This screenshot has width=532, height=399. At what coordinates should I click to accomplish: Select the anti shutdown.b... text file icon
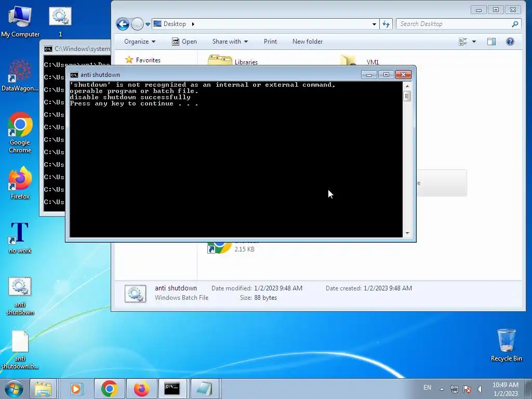click(x=20, y=350)
